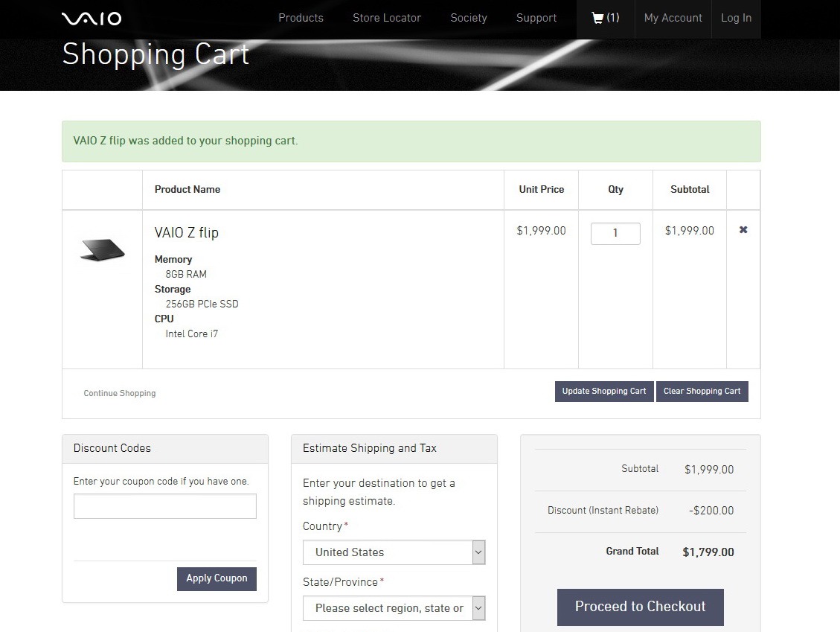
Task: Click the Discount (Instant Rebate) label
Action: pyautogui.click(x=603, y=510)
